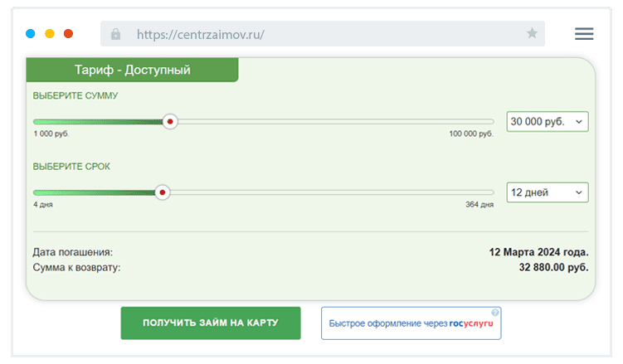Click the loan term slider handle
The height and width of the screenshot is (364, 623).
click(163, 192)
